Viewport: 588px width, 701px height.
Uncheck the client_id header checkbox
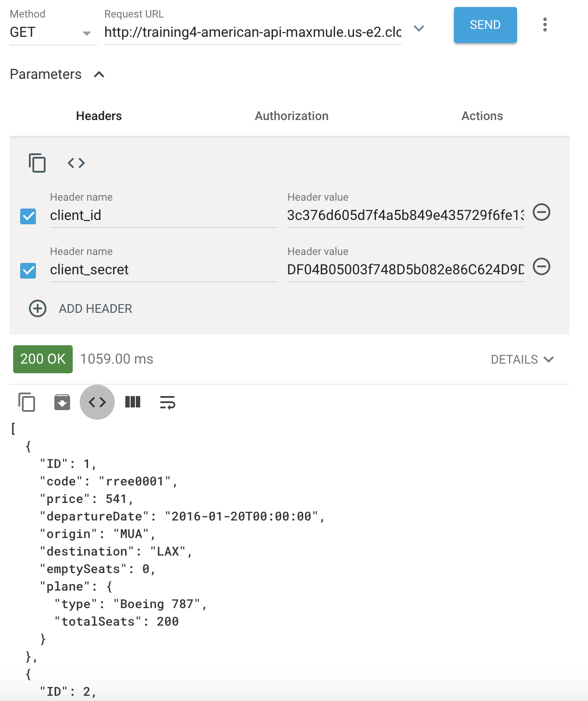[28, 216]
